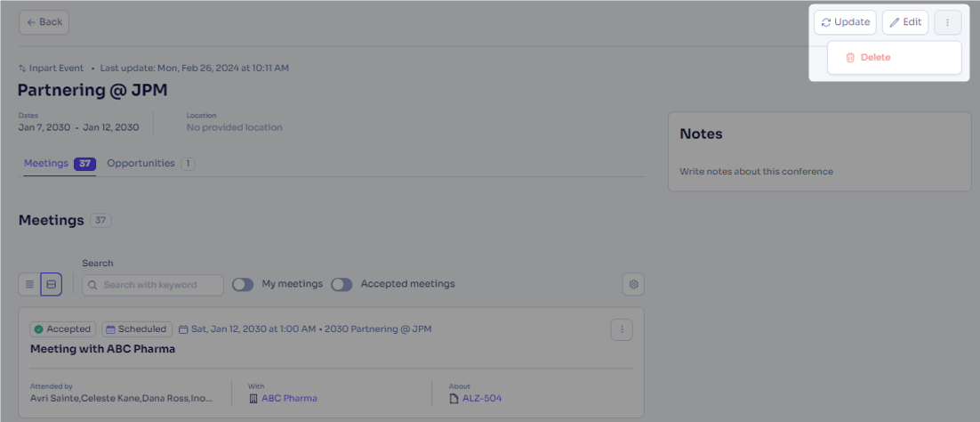Click the Scheduled status badge
Image resolution: width=980 pixels, height=422 pixels.
[137, 329]
